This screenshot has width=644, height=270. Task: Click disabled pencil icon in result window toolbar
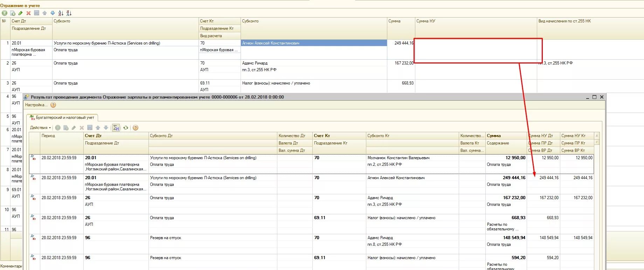(x=74, y=128)
